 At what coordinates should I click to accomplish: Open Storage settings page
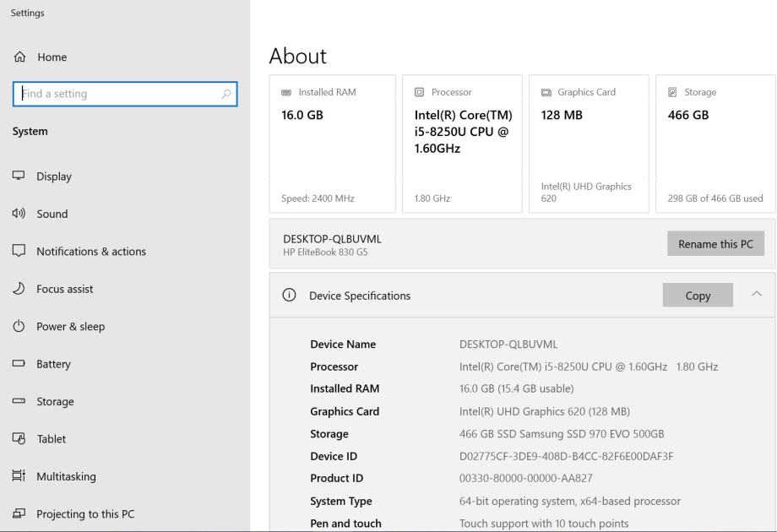55,402
